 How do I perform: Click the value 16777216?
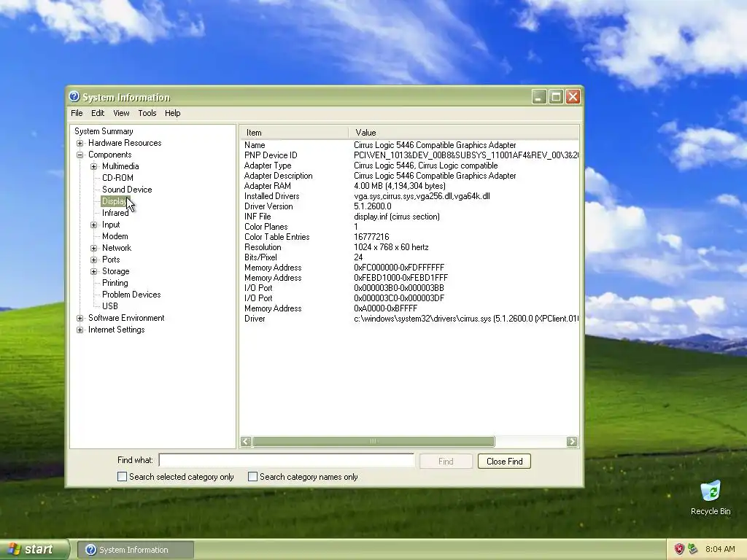click(x=371, y=237)
